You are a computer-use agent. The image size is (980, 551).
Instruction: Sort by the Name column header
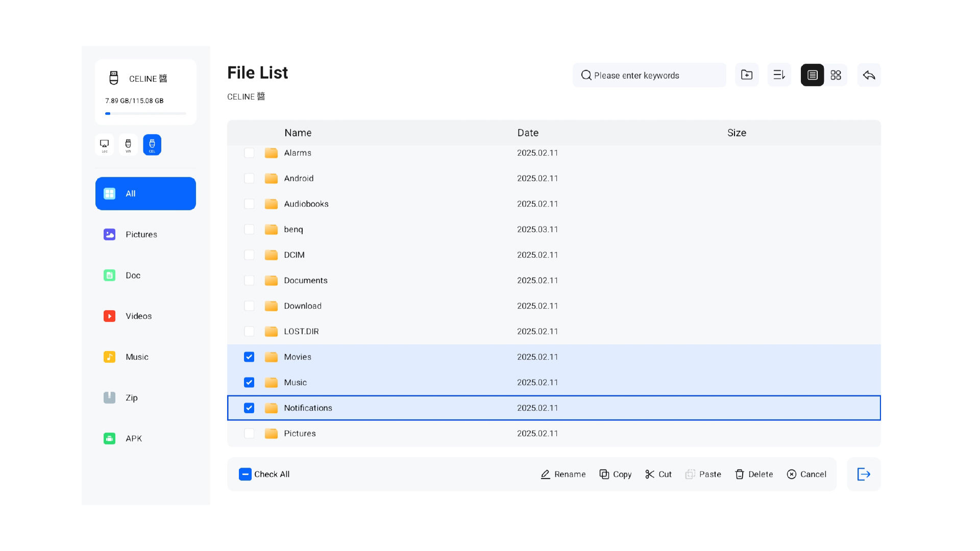click(x=298, y=133)
